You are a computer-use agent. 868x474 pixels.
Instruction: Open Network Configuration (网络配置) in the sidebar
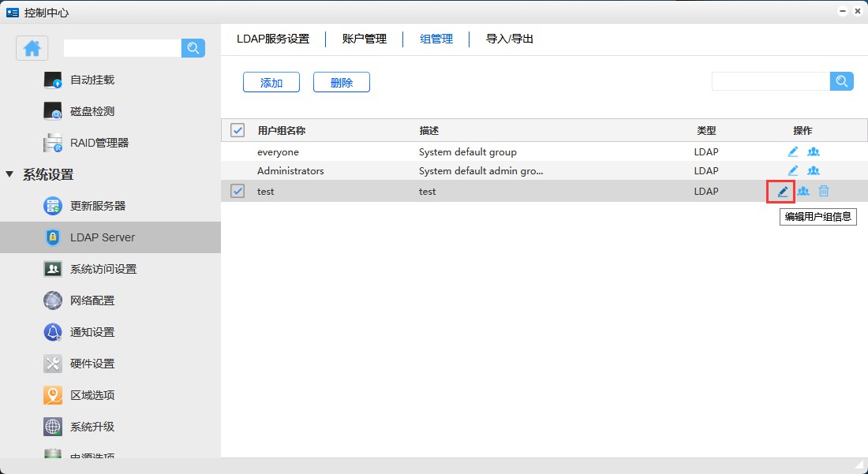[92, 300]
